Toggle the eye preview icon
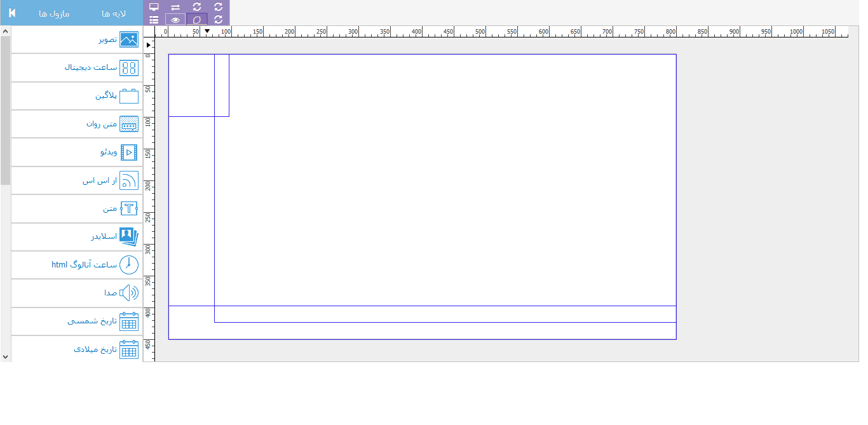This screenshot has height=425, width=868. pyautogui.click(x=175, y=20)
